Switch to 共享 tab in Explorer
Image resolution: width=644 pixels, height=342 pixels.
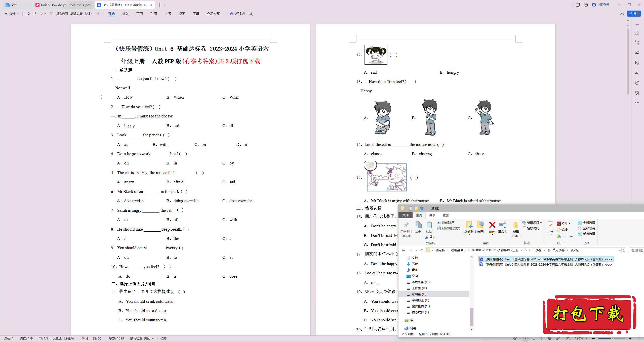[x=432, y=216]
